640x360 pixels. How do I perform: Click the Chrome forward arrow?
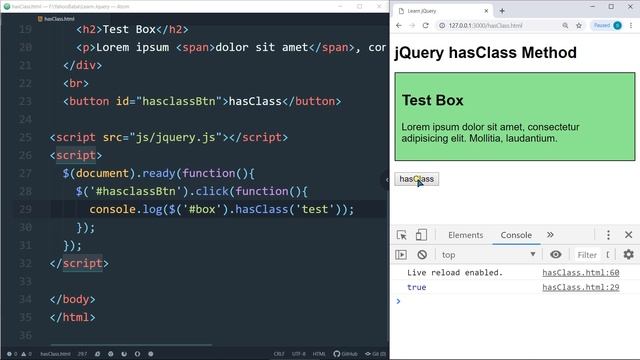pos(412,25)
